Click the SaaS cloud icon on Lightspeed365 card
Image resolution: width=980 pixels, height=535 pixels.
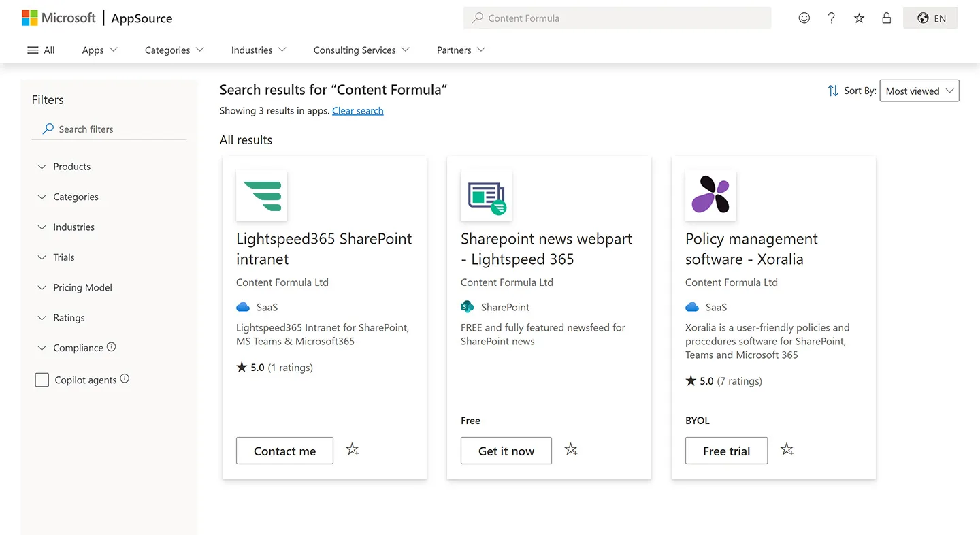[243, 307]
